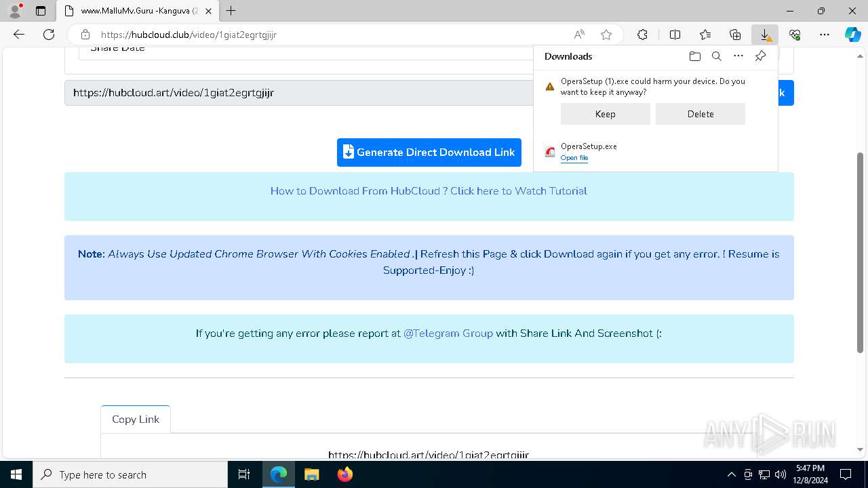This screenshot has height=488, width=868.
Task: Open downloads folder in Downloads panel
Action: [x=695, y=56]
